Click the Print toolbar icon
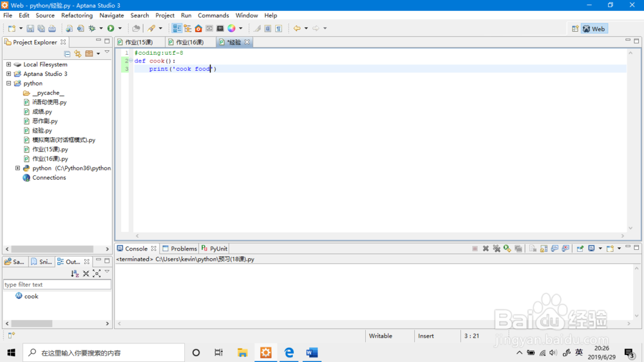The width and height of the screenshot is (644, 362). 52,28
